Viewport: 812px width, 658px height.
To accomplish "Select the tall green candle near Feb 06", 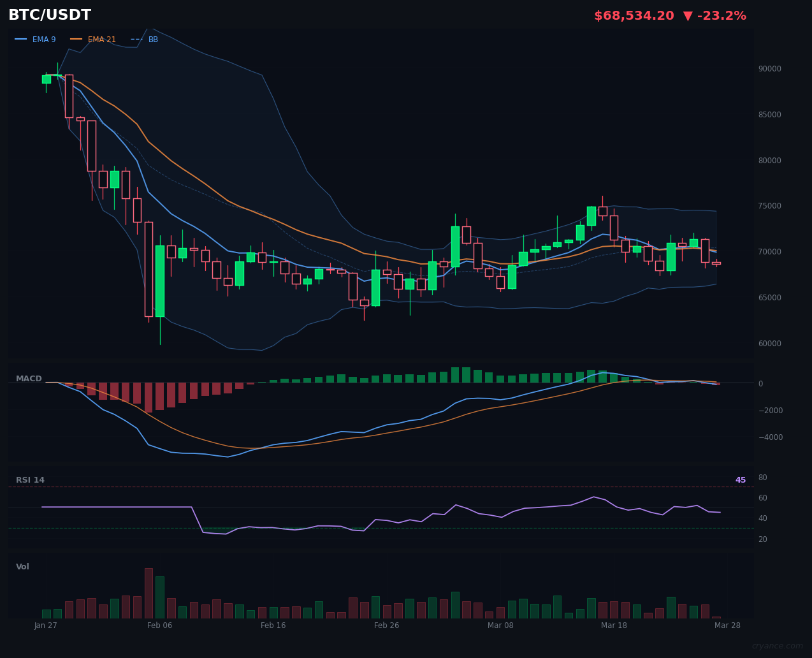I will coord(159,281).
